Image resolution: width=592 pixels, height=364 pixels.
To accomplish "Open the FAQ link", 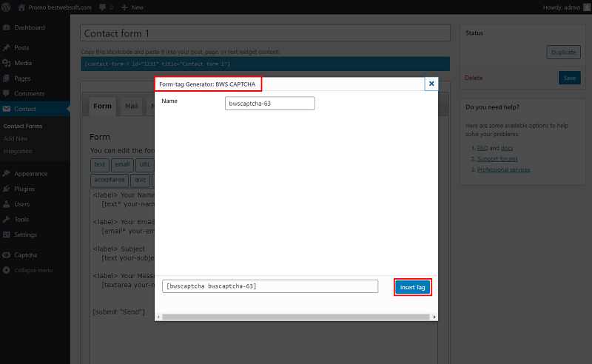I will [482, 148].
